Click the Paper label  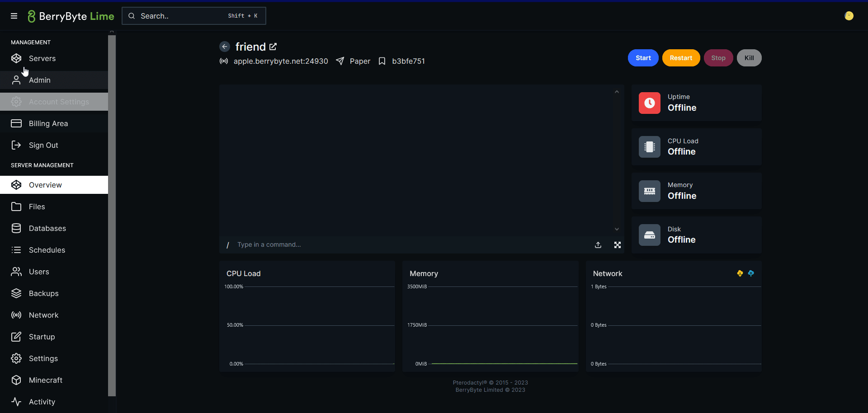[360, 61]
